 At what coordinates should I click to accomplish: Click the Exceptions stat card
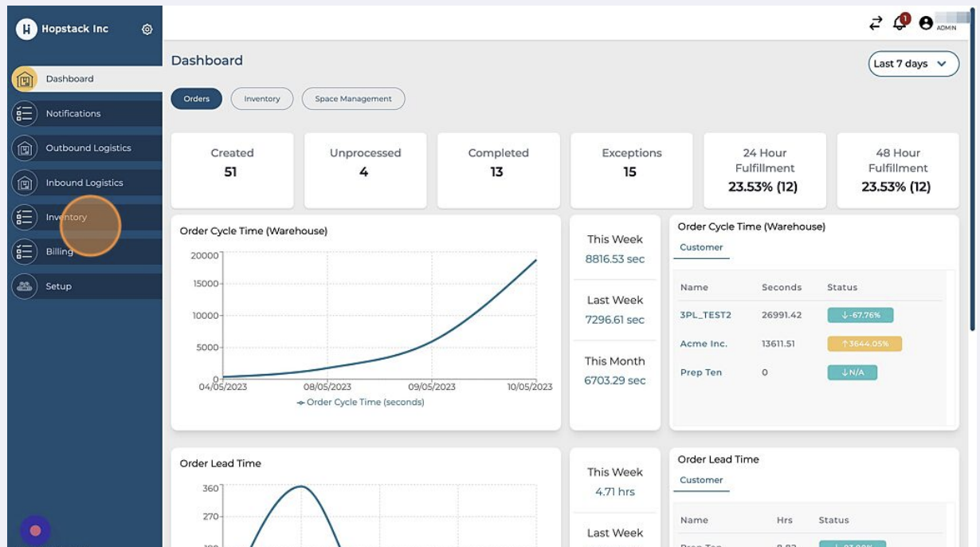click(x=631, y=171)
